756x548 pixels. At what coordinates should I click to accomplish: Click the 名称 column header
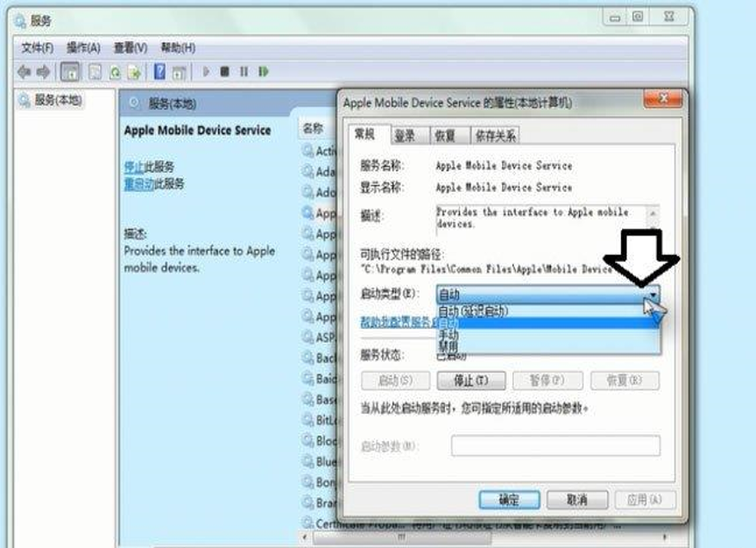[314, 128]
